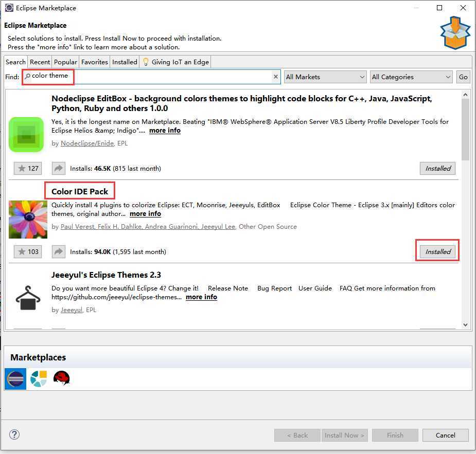
Task: Open the Nodeclipse/Enide author link
Action: [87, 143]
